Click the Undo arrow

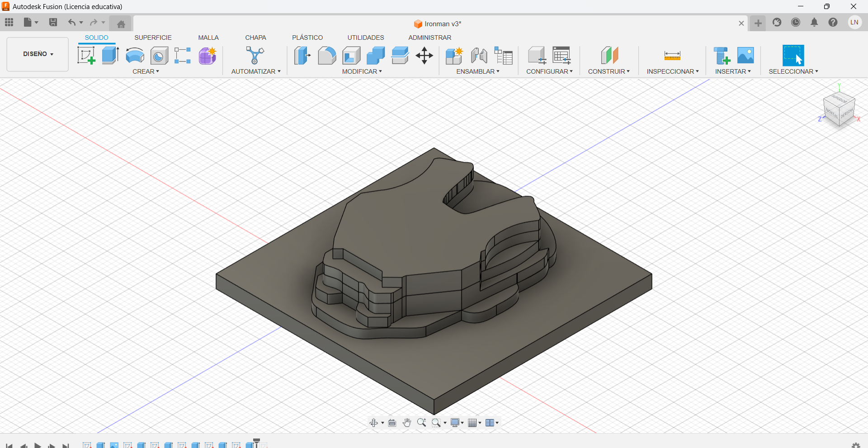[72, 22]
